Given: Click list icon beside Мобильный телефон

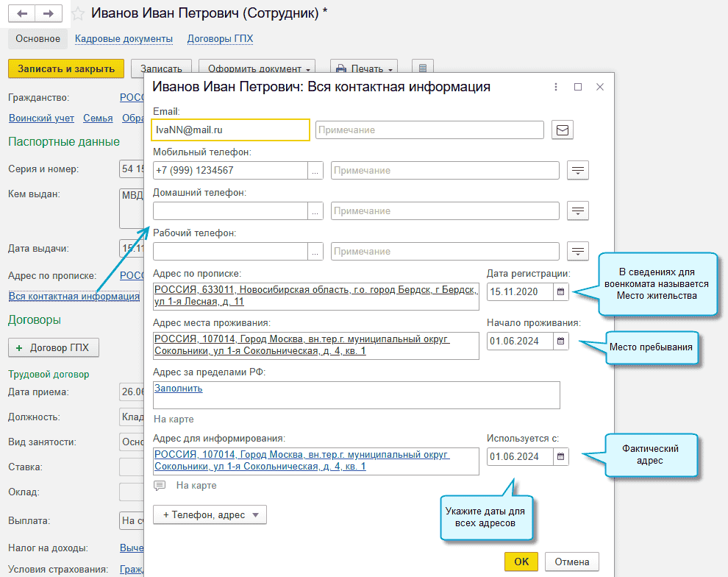Looking at the screenshot, I should [579, 171].
